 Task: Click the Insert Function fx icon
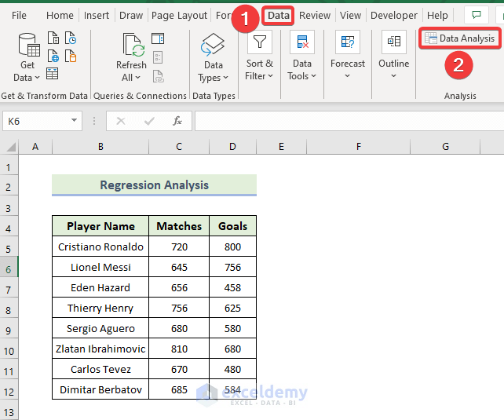click(177, 121)
